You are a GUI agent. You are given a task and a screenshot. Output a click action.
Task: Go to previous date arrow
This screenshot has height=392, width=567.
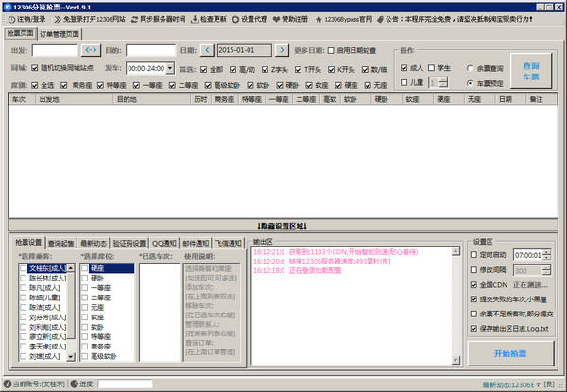click(207, 50)
